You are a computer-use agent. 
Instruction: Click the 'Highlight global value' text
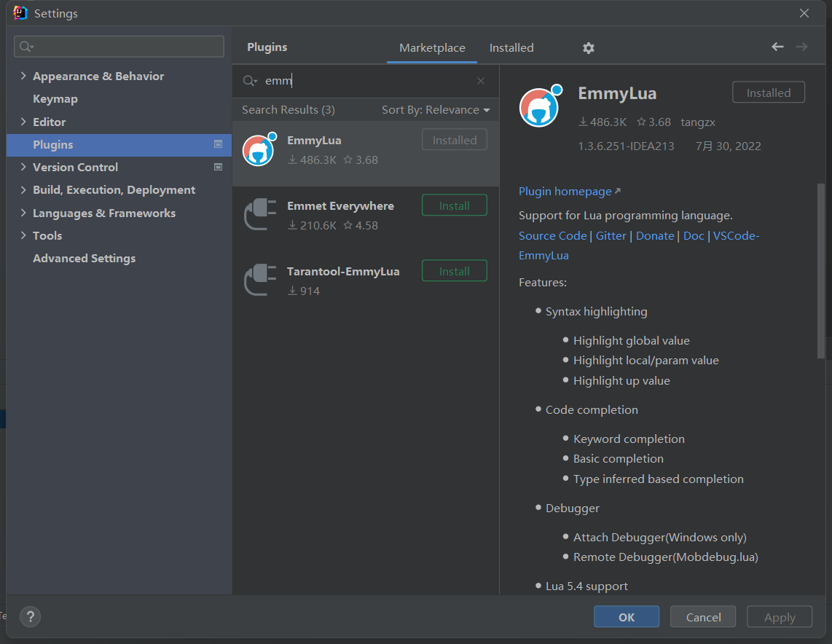(632, 340)
